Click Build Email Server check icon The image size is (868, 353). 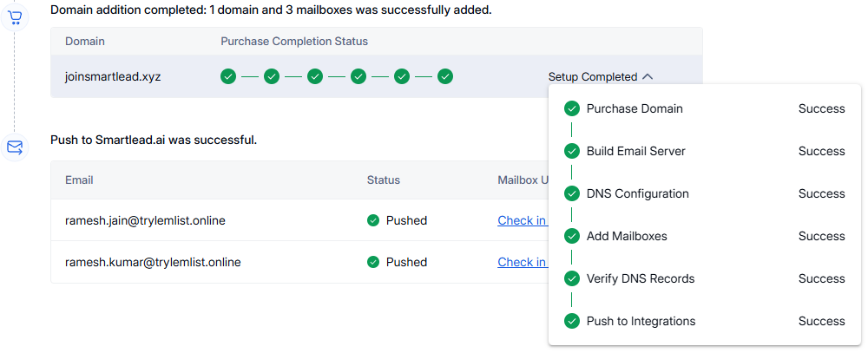pos(571,151)
